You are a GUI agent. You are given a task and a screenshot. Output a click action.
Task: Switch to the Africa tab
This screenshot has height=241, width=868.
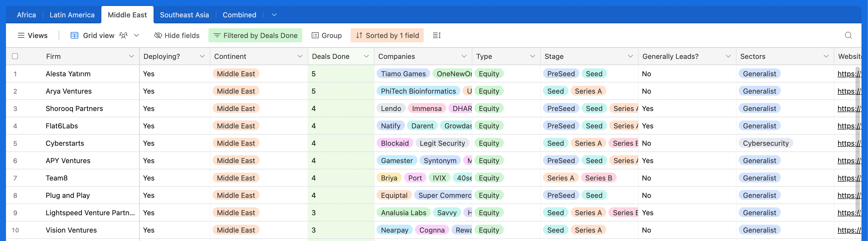click(x=26, y=15)
